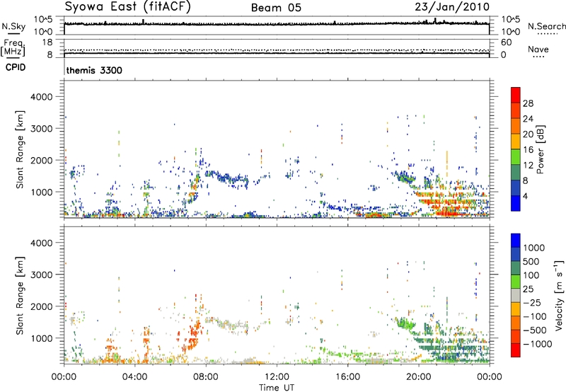Click the '12:00' time axis tick label
Image resolution: width=566 pixels, height=392 pixels.
pyautogui.click(x=277, y=377)
